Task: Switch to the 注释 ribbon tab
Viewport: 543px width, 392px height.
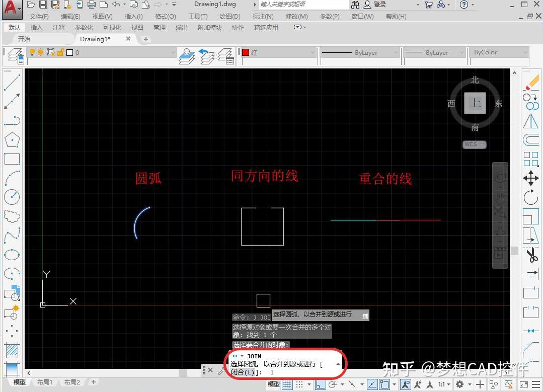Action: click(59, 27)
